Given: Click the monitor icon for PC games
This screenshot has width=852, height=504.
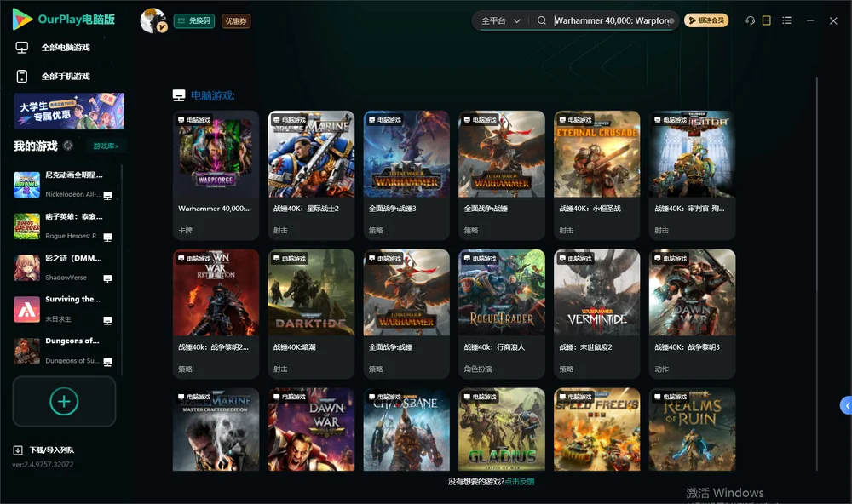Looking at the screenshot, I should (x=22, y=48).
